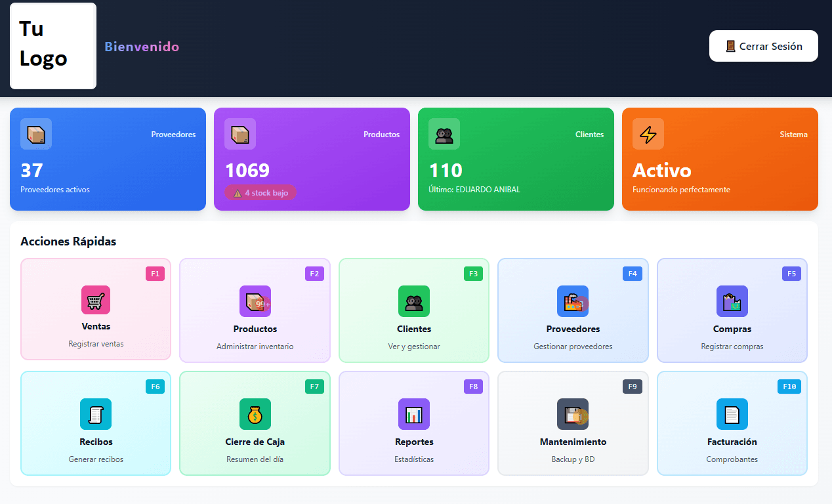Click the F8 shortcut badge
This screenshot has width=832, height=504.
tap(473, 387)
